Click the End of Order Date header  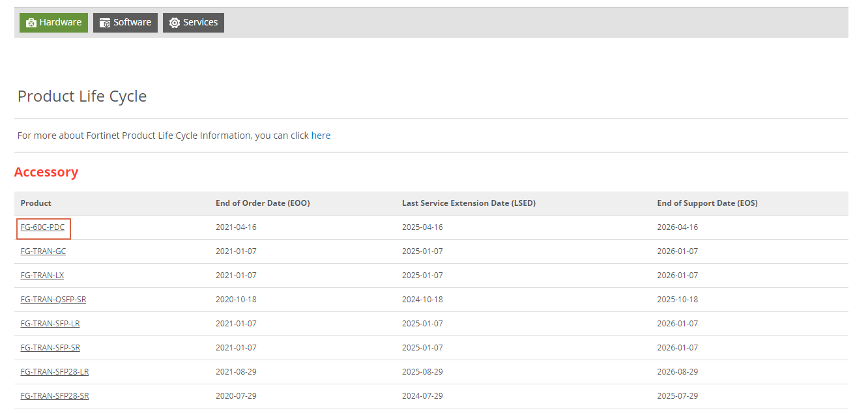pos(263,203)
